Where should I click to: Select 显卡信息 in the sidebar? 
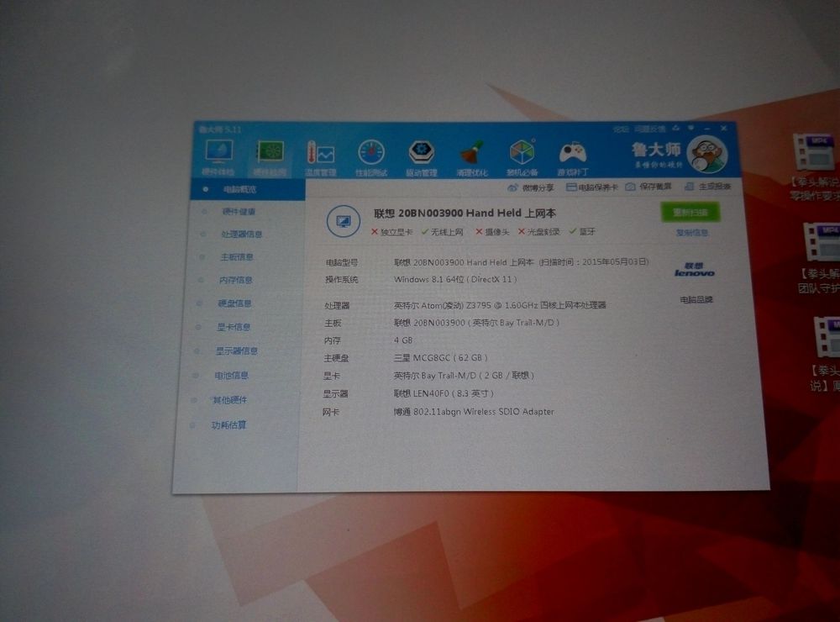pyautogui.click(x=233, y=327)
